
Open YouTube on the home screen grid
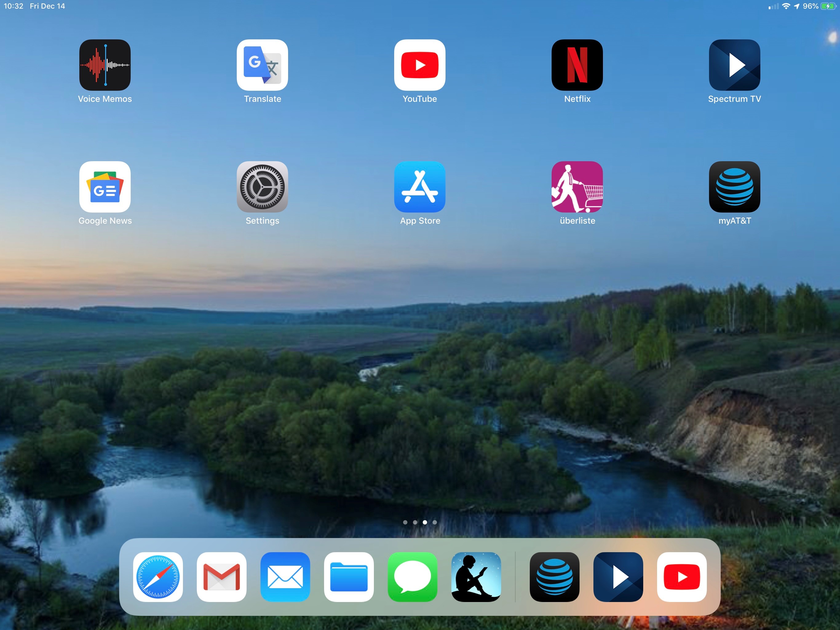coord(420,65)
